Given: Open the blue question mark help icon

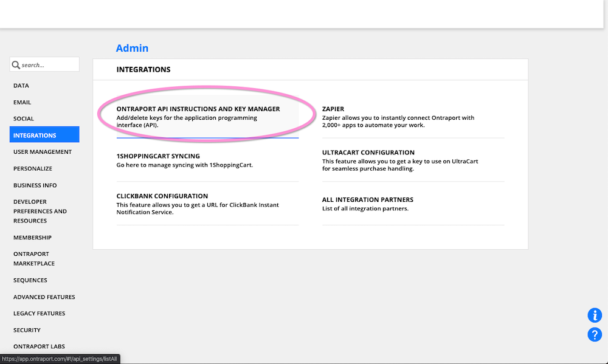Looking at the screenshot, I should click(x=595, y=334).
